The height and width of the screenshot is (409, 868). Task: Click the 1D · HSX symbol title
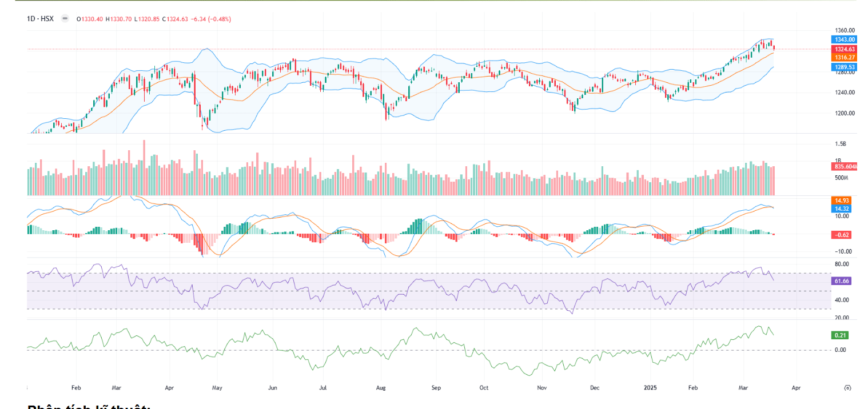pos(40,19)
